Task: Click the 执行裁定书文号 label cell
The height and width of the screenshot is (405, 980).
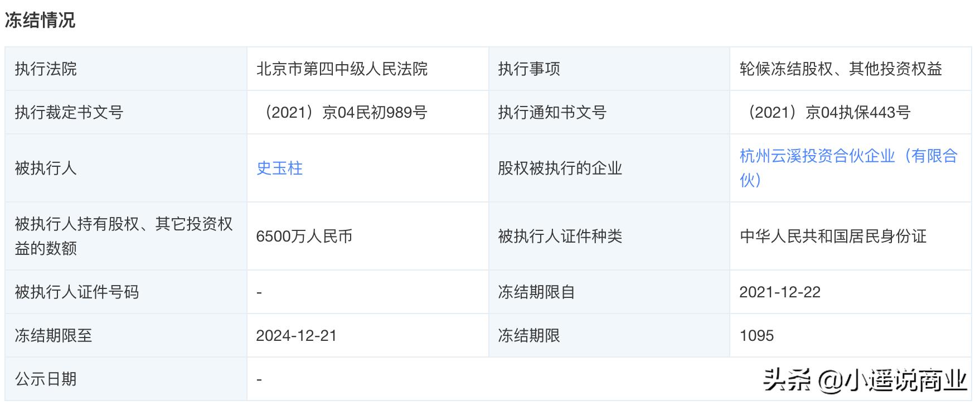Action: coord(69,112)
